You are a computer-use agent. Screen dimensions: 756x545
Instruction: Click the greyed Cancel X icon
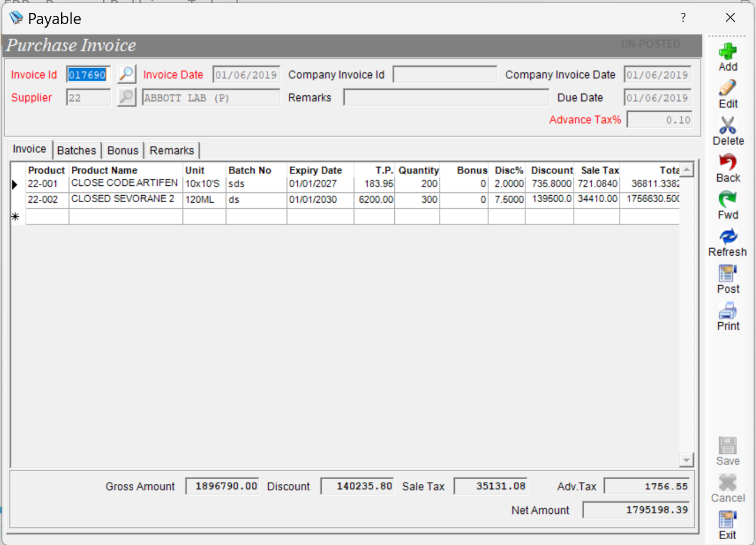[728, 483]
